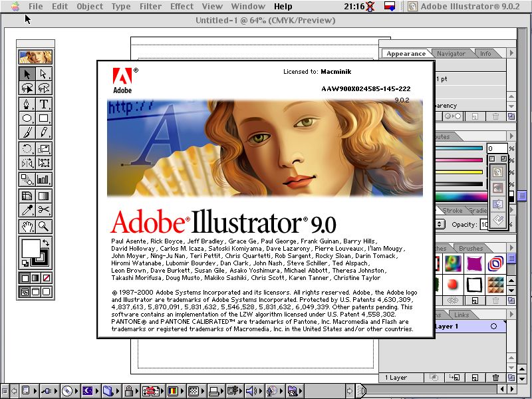Set paint mode to Gradient button

(x=36, y=278)
